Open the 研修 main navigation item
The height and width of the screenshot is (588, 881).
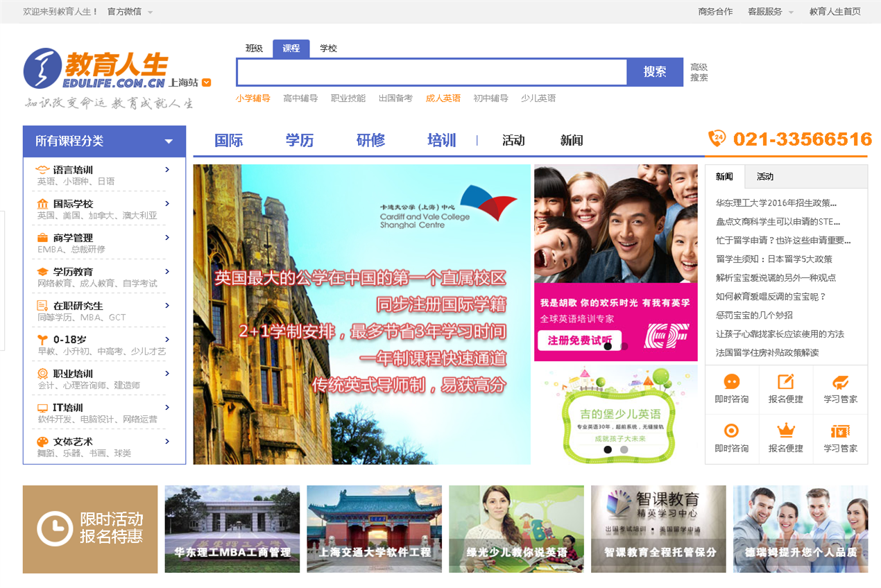click(x=370, y=140)
